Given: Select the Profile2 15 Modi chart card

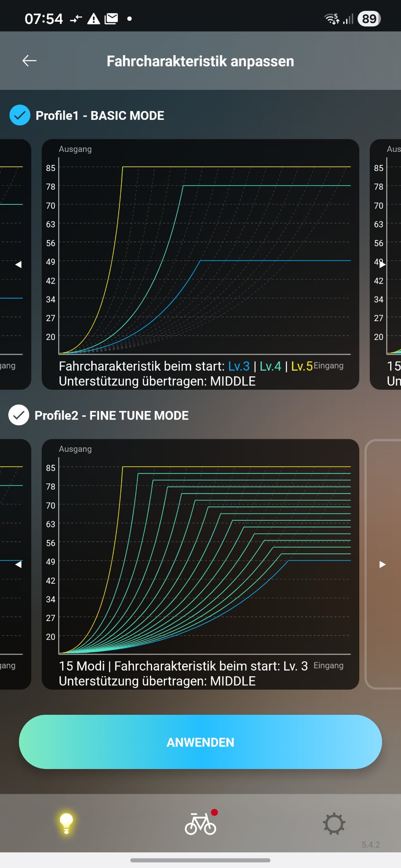Looking at the screenshot, I should point(200,564).
